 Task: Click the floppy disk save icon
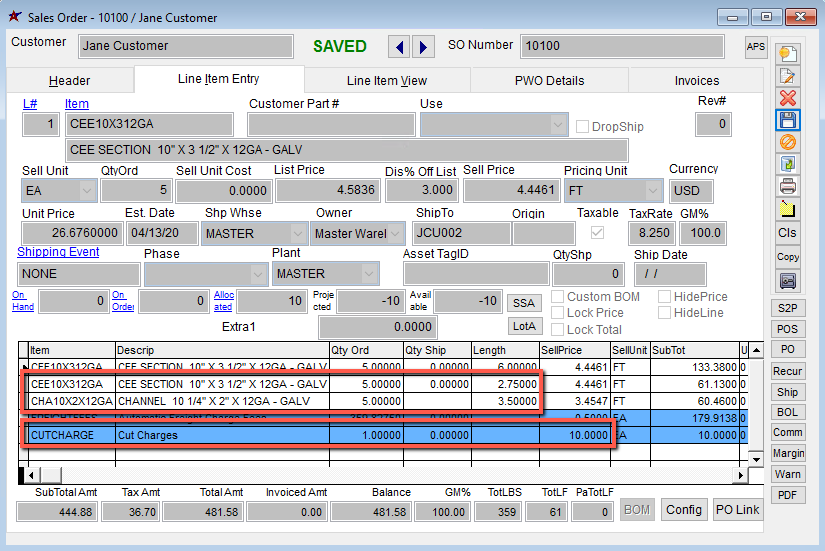788,120
